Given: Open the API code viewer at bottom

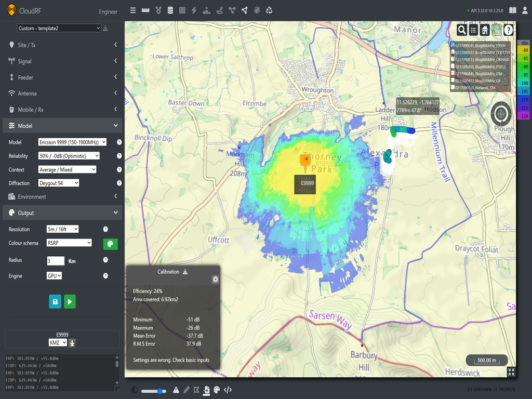Looking at the screenshot, I should pos(228,390).
